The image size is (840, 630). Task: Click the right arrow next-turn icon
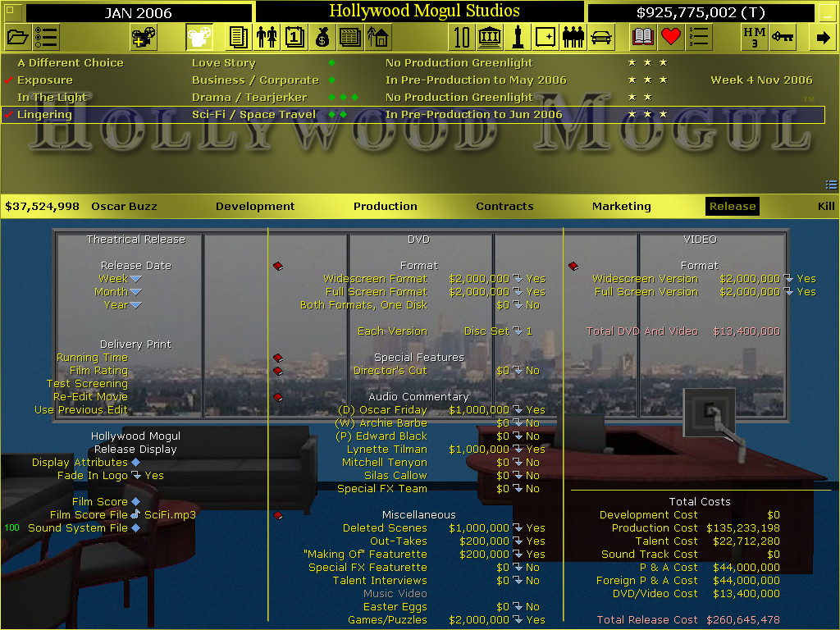[824, 37]
